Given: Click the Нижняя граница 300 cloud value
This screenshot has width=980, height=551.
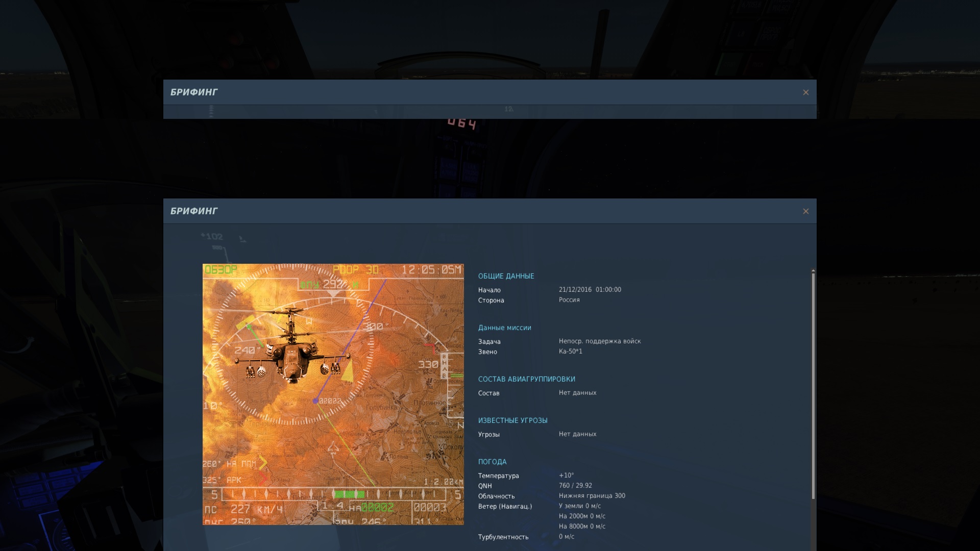Looking at the screenshot, I should coord(592,496).
